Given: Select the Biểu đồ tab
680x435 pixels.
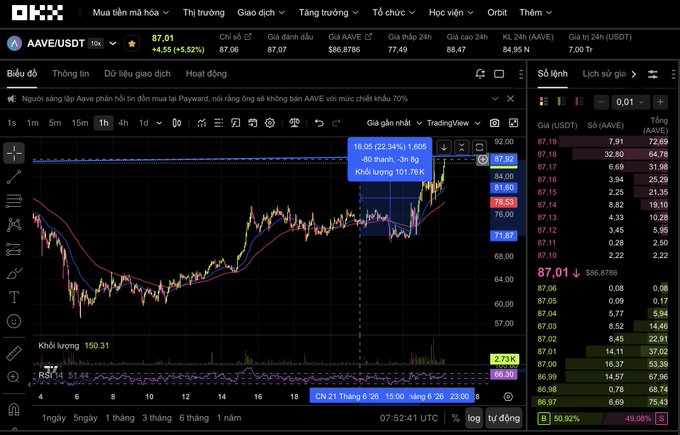Looking at the screenshot, I should click(22, 74).
